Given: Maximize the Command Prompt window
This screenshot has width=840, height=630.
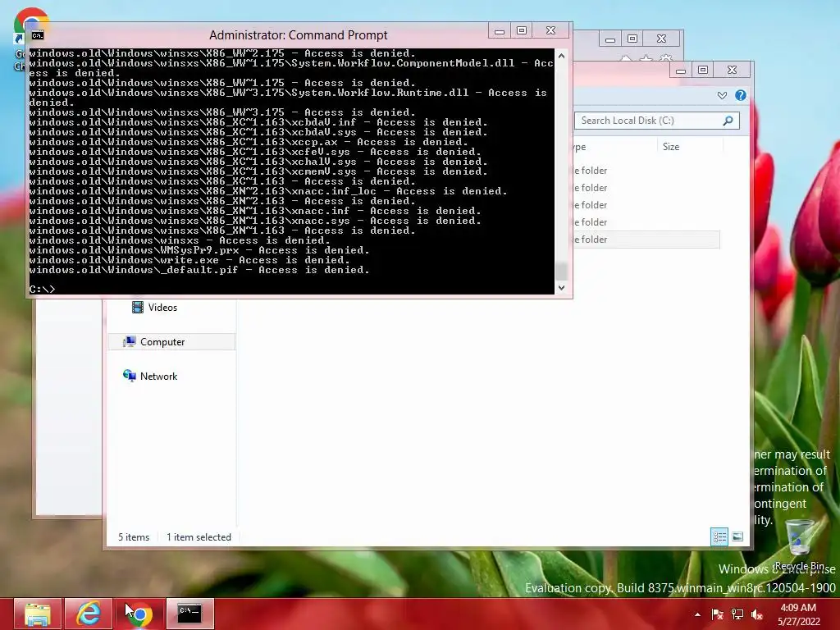Looking at the screenshot, I should (522, 30).
